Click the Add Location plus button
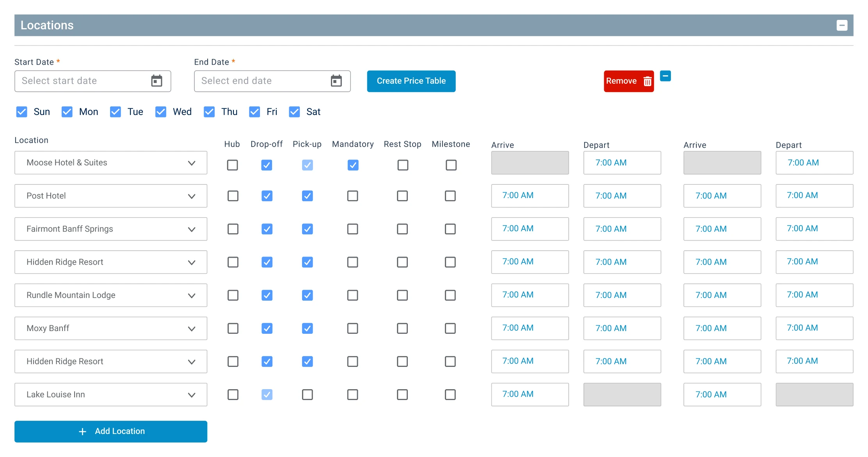This screenshot has height=457, width=868. click(x=111, y=431)
